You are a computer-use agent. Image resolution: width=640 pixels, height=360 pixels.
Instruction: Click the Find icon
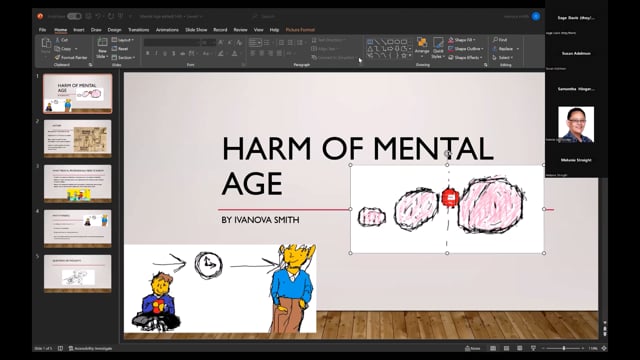tap(495, 40)
